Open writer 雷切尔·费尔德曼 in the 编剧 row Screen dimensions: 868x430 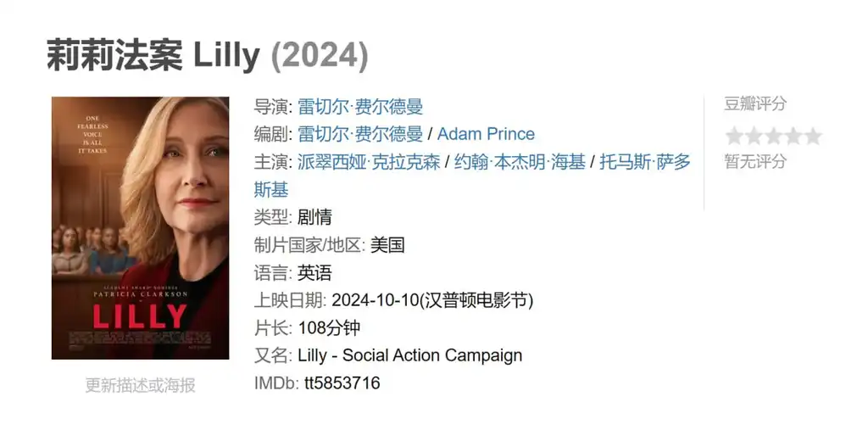click(x=360, y=134)
